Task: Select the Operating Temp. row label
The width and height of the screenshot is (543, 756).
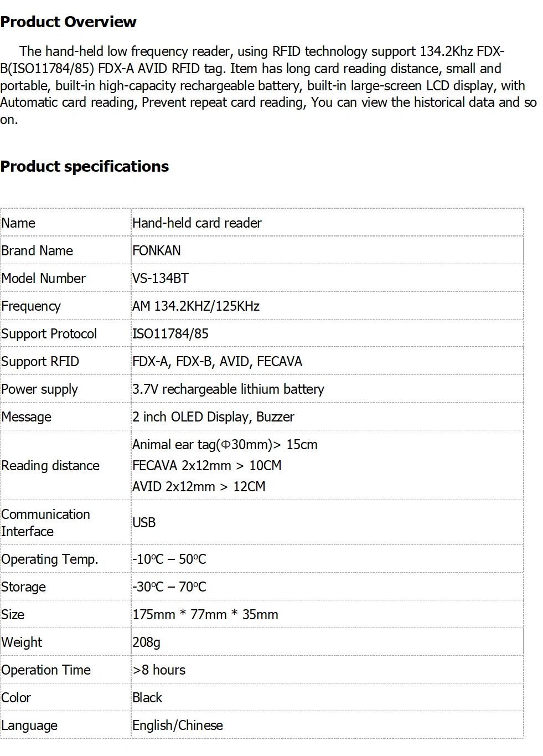Action: tap(49, 559)
